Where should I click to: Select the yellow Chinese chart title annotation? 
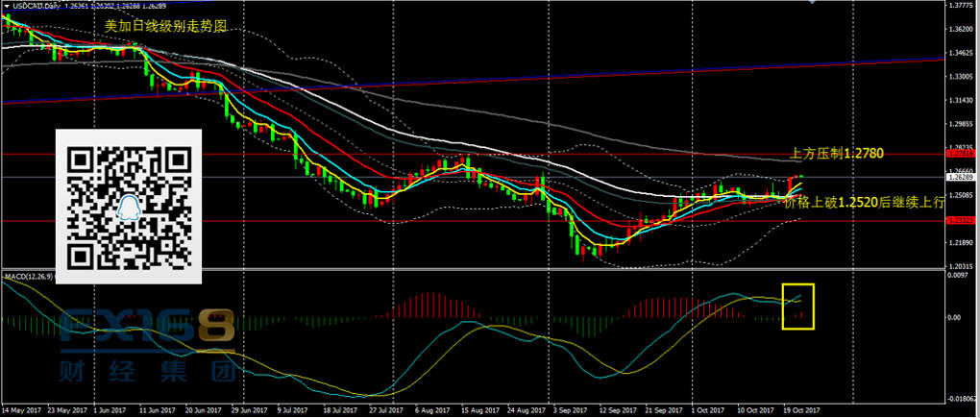pos(165,28)
